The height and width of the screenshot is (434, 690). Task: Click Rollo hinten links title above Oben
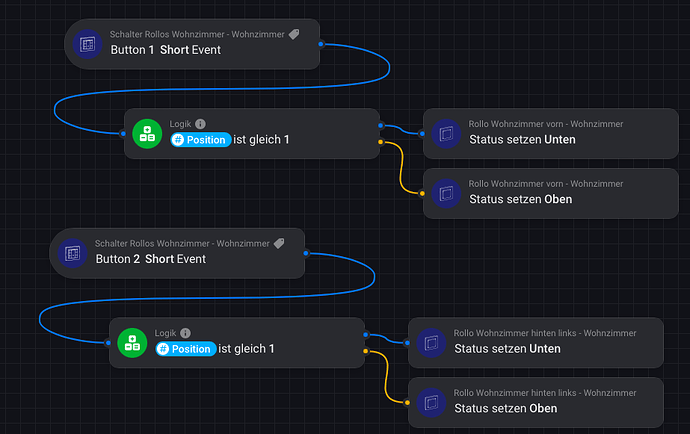(545, 393)
